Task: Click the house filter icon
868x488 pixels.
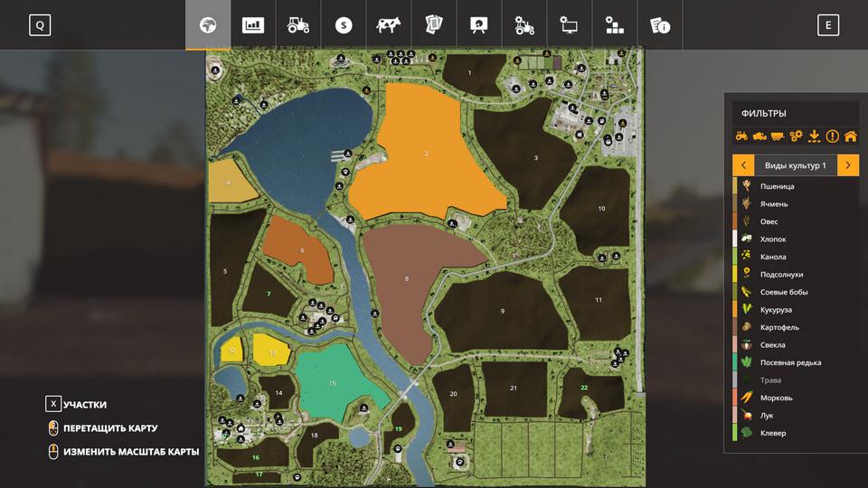Action: pyautogui.click(x=850, y=136)
